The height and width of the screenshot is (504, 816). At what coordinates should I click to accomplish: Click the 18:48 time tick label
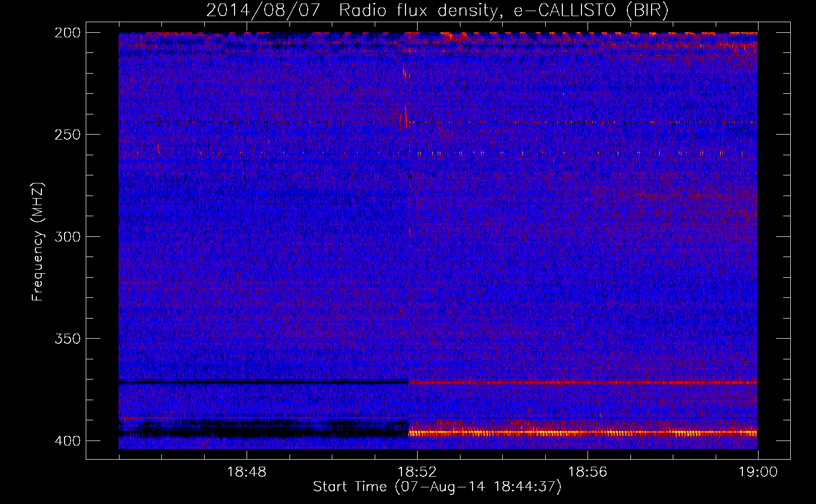(247, 472)
